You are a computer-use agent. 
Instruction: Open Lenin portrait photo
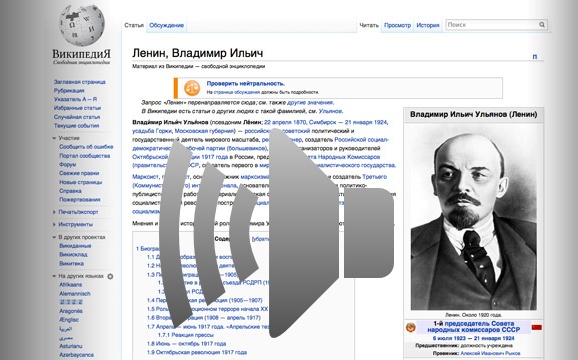point(474,217)
